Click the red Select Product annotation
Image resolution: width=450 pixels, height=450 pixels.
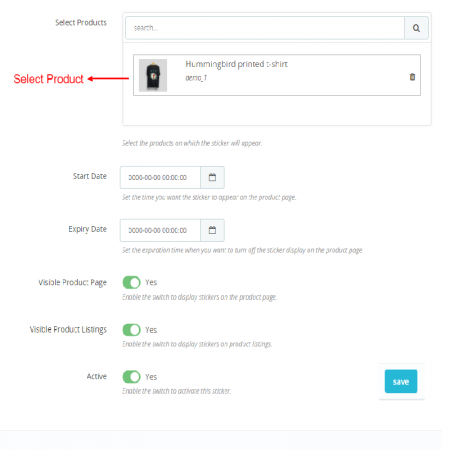tap(49, 79)
